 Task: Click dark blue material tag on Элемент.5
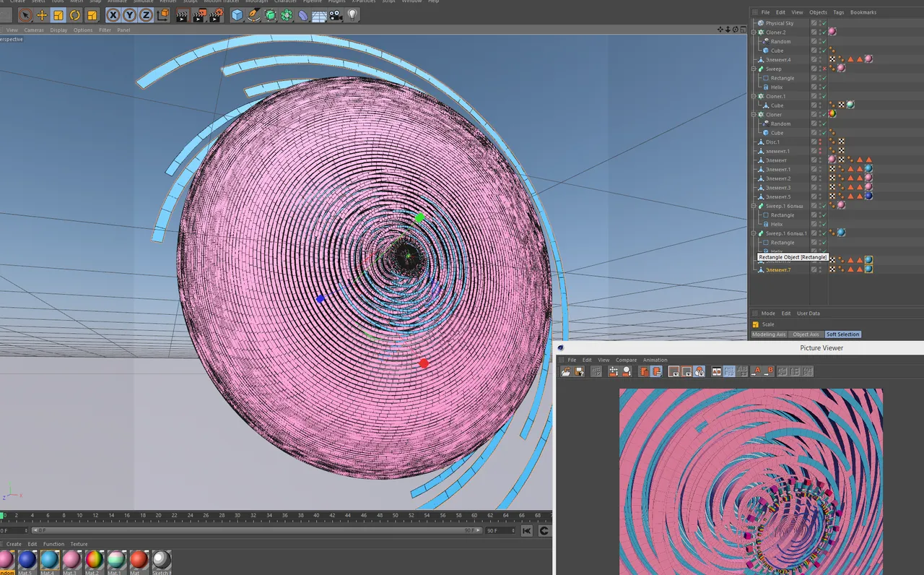pos(868,196)
